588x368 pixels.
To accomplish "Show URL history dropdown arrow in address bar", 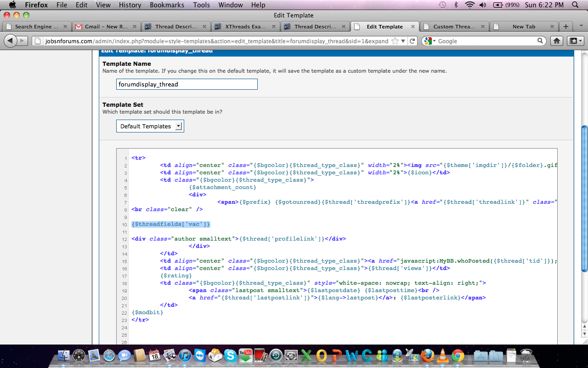I will point(403,41).
